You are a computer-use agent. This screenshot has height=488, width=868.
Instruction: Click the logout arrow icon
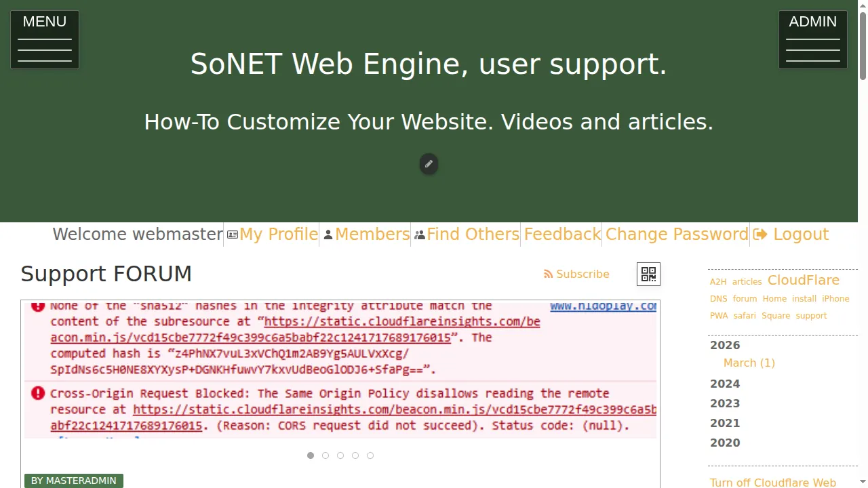coord(760,235)
